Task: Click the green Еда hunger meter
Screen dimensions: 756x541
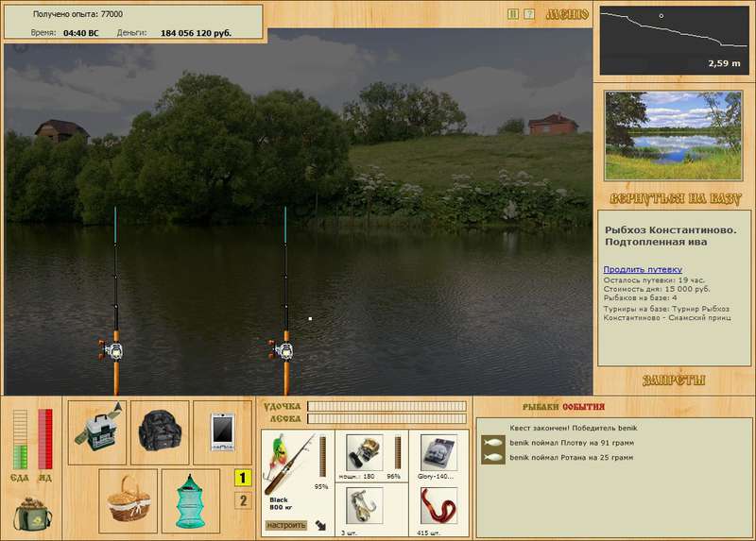Action: [20, 439]
